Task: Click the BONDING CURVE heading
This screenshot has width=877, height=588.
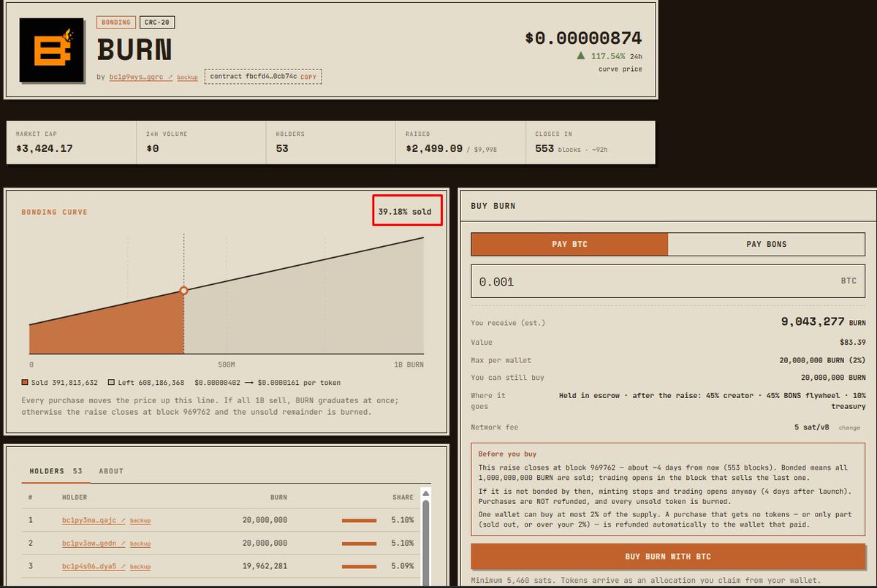Action: [54, 213]
